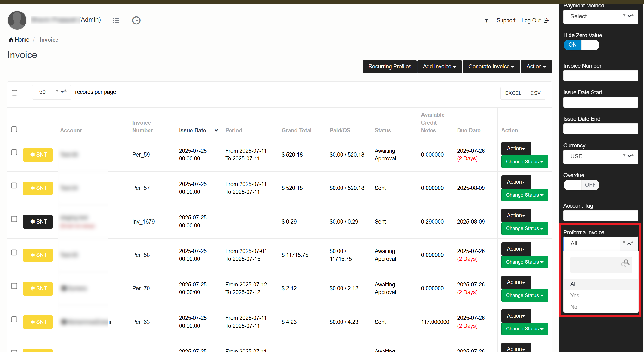Click the filter funnel icon
The width and height of the screenshot is (644, 352).
[486, 20]
